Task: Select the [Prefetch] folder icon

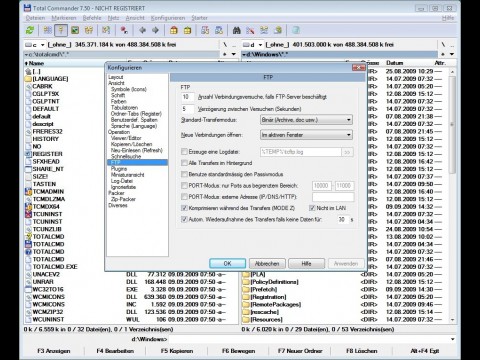Action: click(246, 289)
